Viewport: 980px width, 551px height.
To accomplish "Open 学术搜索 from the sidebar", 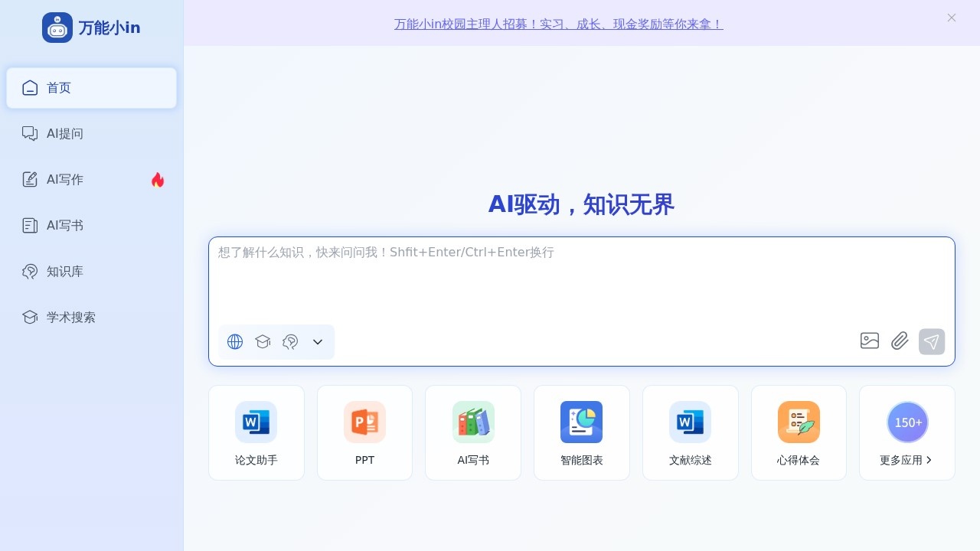I will pyautogui.click(x=70, y=317).
